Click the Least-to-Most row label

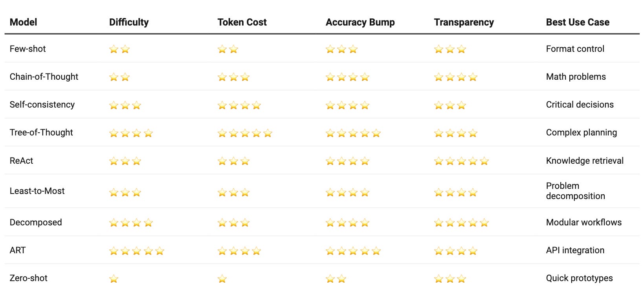pyautogui.click(x=37, y=191)
